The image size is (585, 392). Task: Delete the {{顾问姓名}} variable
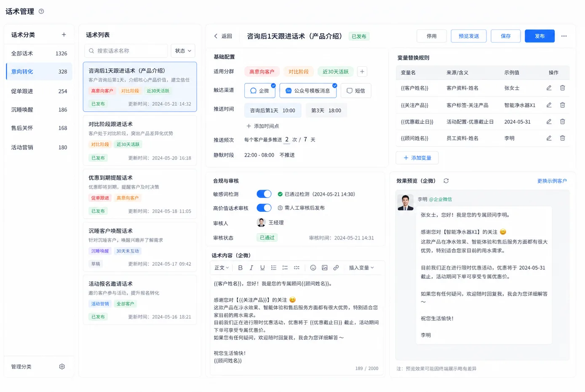pyautogui.click(x=562, y=138)
